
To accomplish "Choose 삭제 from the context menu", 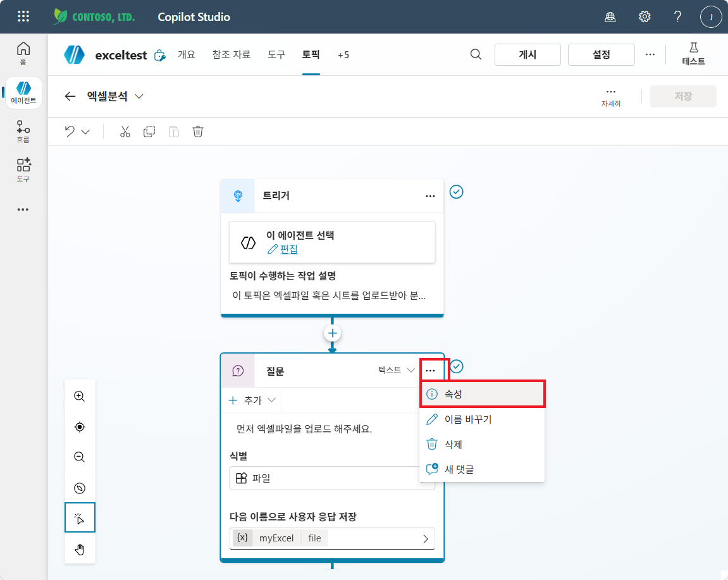I will pos(482,445).
